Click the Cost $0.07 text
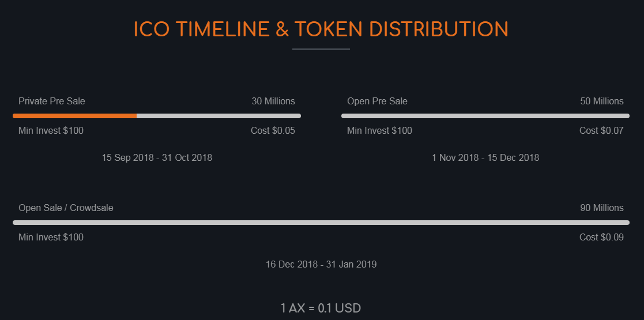 601,131
